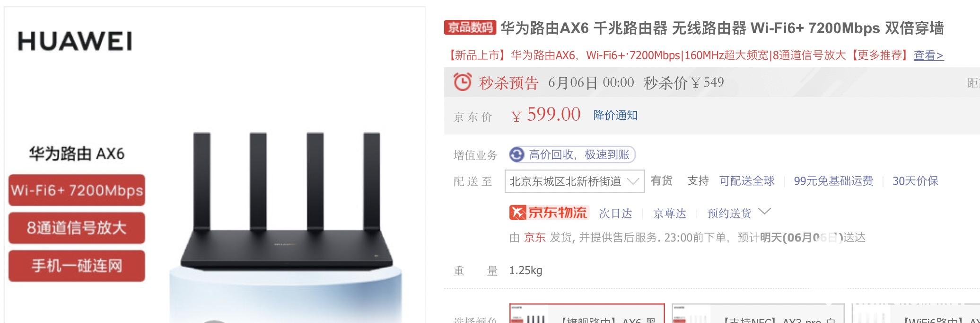
Task: Click the HUAWEI brand logo
Action: (x=75, y=41)
